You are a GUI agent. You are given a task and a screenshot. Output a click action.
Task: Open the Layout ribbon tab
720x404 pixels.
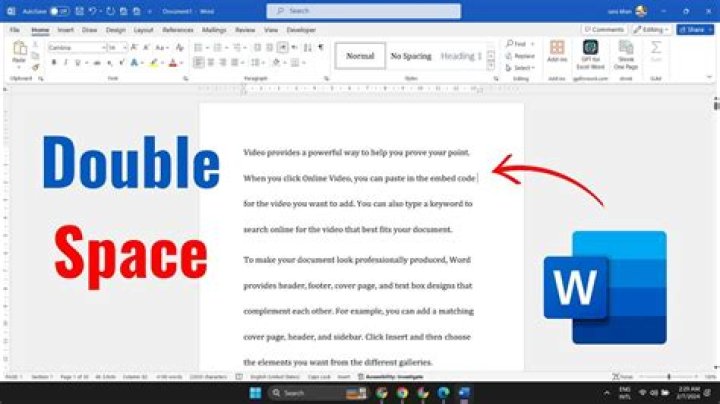143,30
